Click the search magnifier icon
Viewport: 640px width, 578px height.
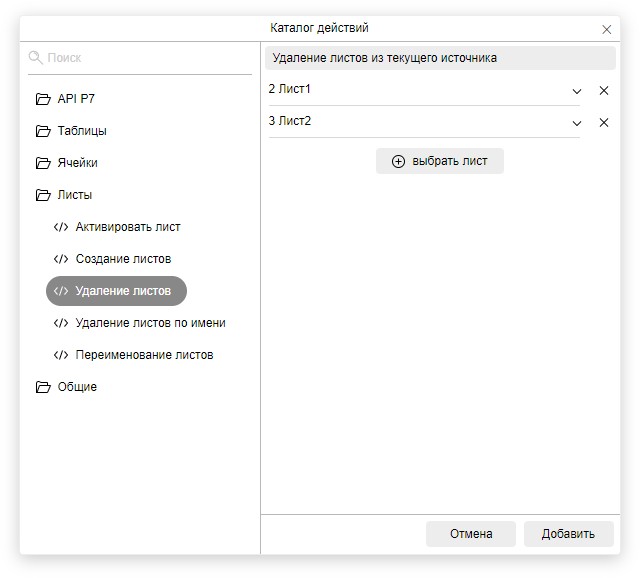point(36,58)
